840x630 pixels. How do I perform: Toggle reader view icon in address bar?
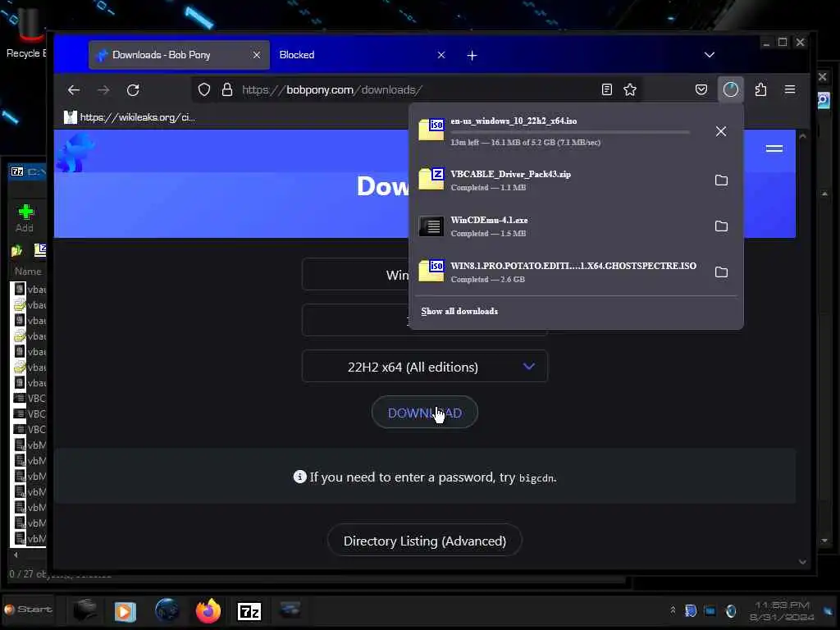[606, 89]
